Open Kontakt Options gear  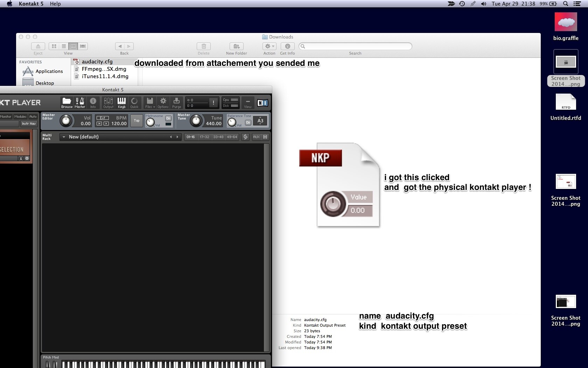163,102
